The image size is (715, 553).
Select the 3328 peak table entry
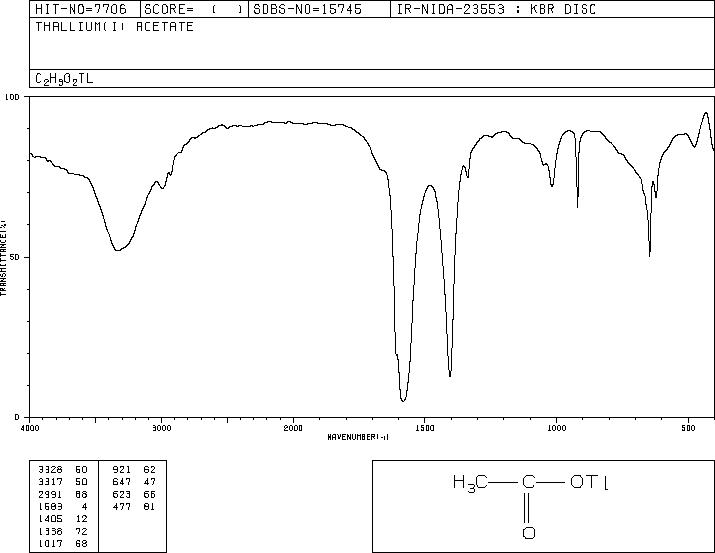pyautogui.click(x=63, y=469)
